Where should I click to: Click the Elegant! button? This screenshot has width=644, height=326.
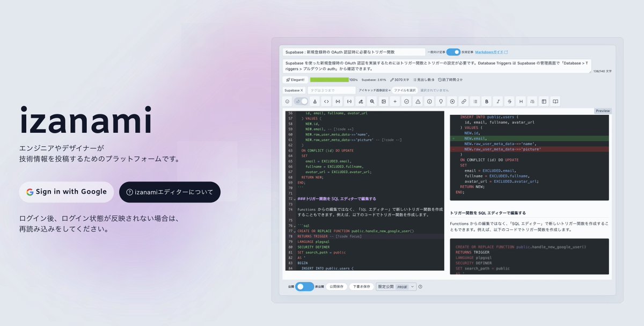[296, 79]
